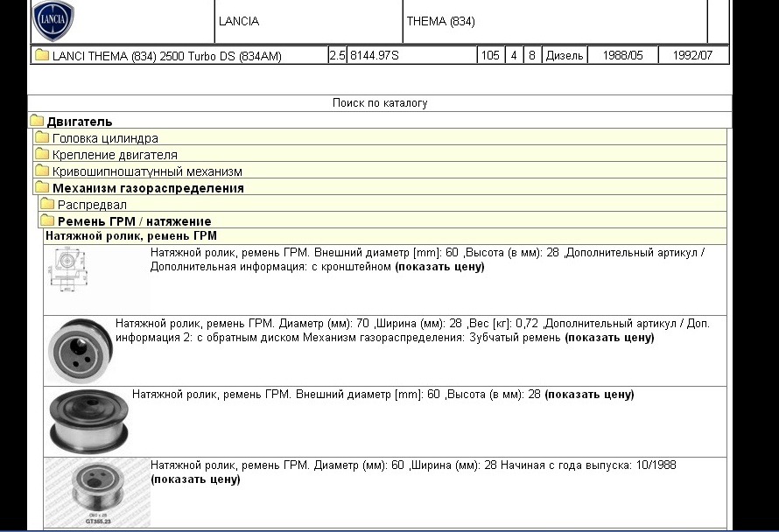
Task: Click the Lancia brand logo
Action: point(53,21)
